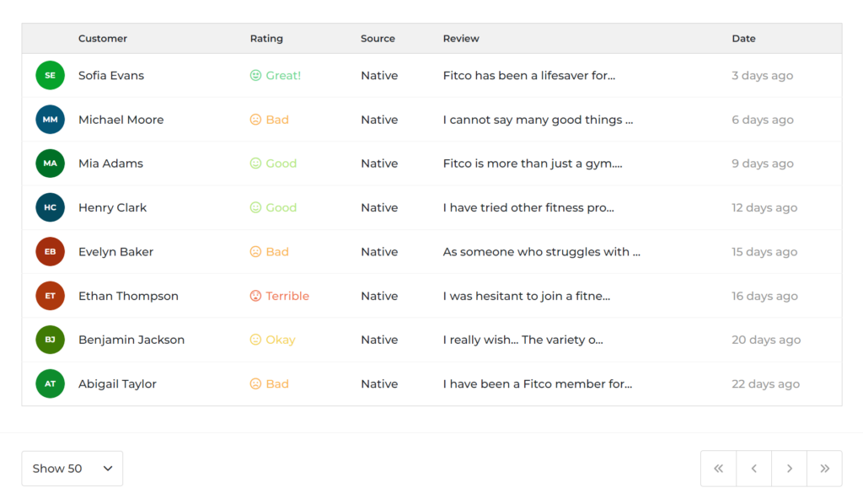Select the Benjamin Jackson row's date '20 days ago'
The height and width of the screenshot is (504, 863).
(765, 340)
